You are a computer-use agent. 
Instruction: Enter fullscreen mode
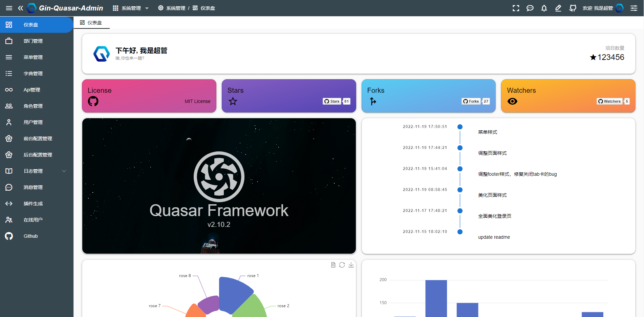coord(516,8)
